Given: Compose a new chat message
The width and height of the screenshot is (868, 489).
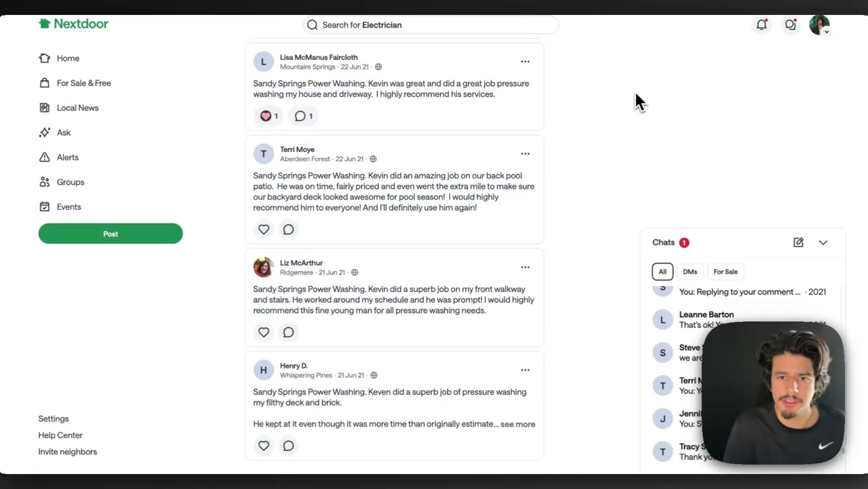Looking at the screenshot, I should coord(798,242).
